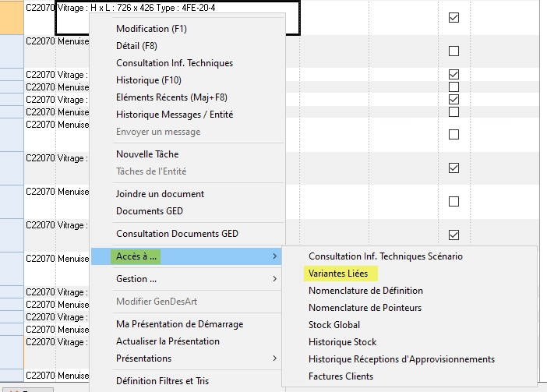The image size is (547, 392).
Task: Choose Joindre un document
Action: pos(160,194)
